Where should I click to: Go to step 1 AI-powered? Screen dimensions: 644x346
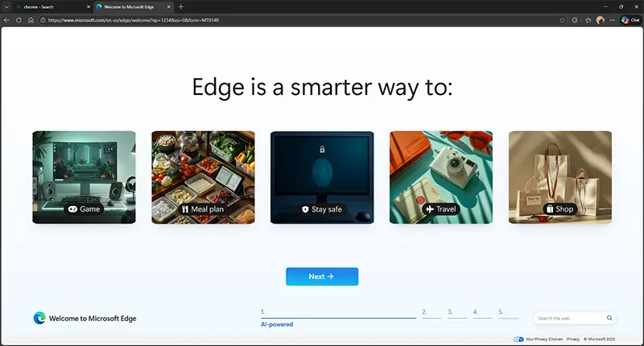[338, 318]
